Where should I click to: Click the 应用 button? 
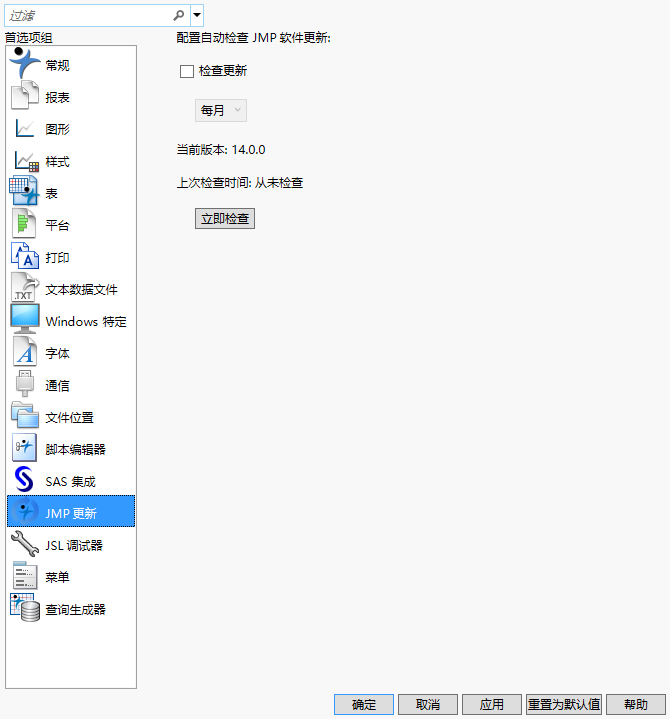tap(492, 704)
